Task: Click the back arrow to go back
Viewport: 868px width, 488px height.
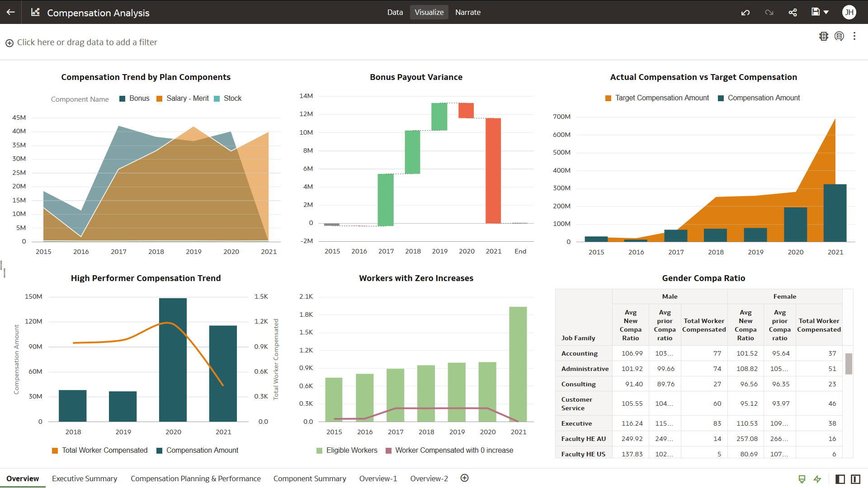Action: pyautogui.click(x=11, y=12)
